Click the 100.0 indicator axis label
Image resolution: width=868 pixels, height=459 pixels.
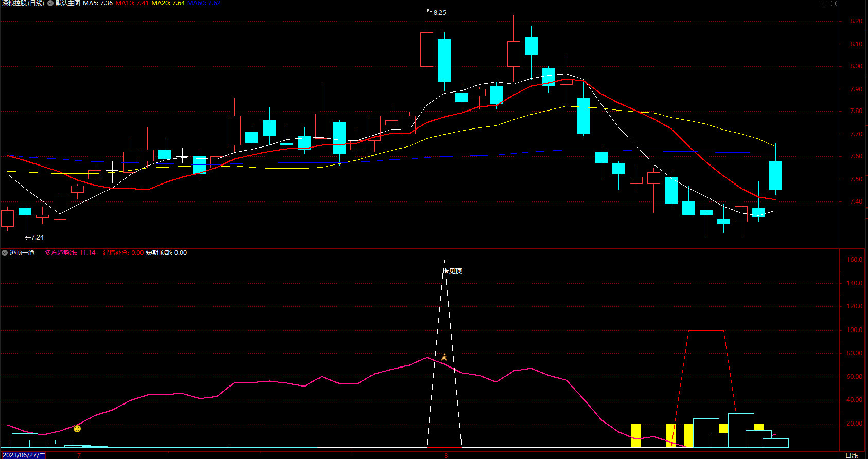click(x=855, y=330)
